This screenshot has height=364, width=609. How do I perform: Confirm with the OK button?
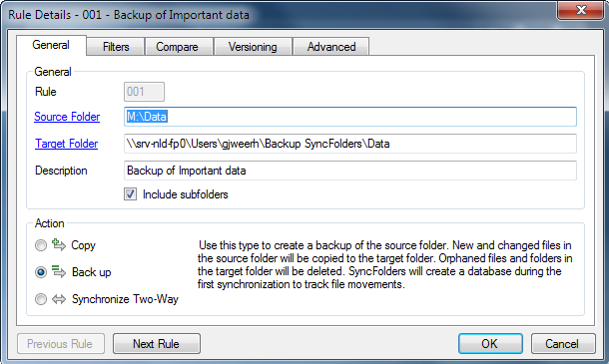(x=490, y=343)
